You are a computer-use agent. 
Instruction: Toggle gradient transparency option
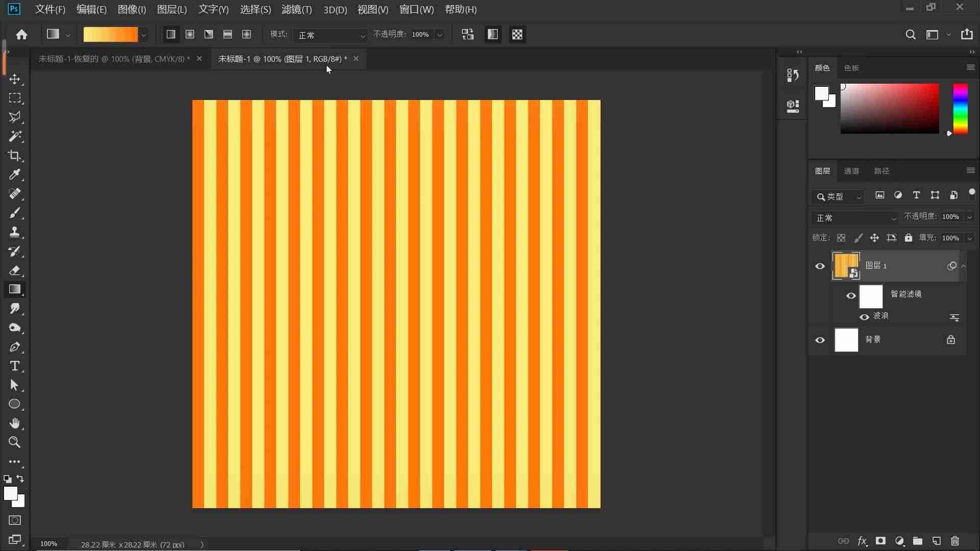(x=517, y=34)
